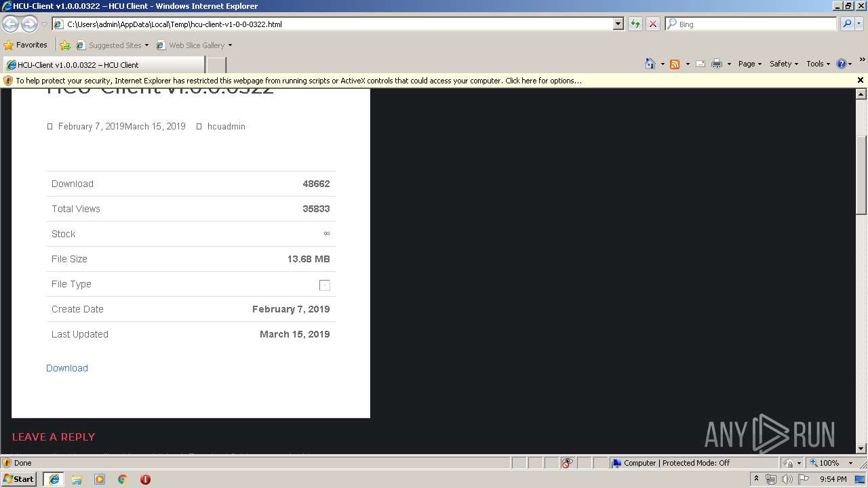Viewport: 868px width, 488px height.
Task: Click inside the Bing search box
Action: point(753,24)
